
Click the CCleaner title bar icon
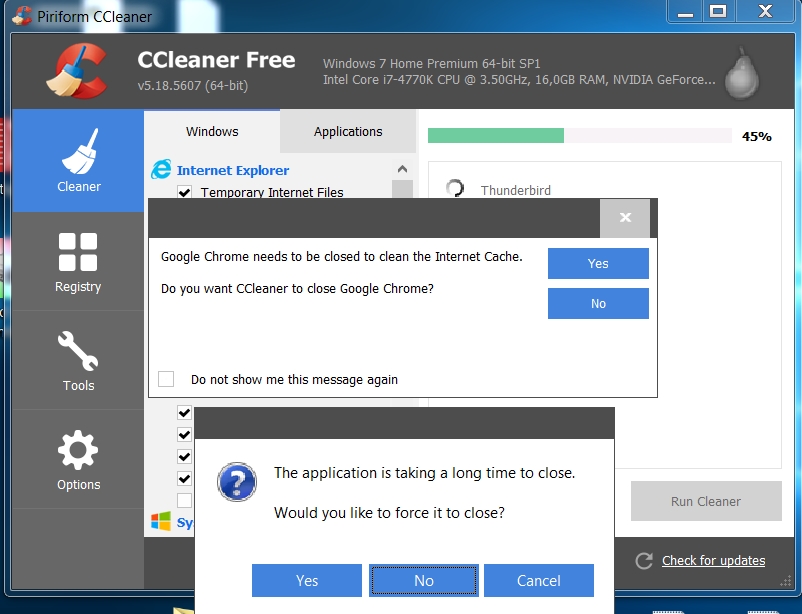pos(22,15)
